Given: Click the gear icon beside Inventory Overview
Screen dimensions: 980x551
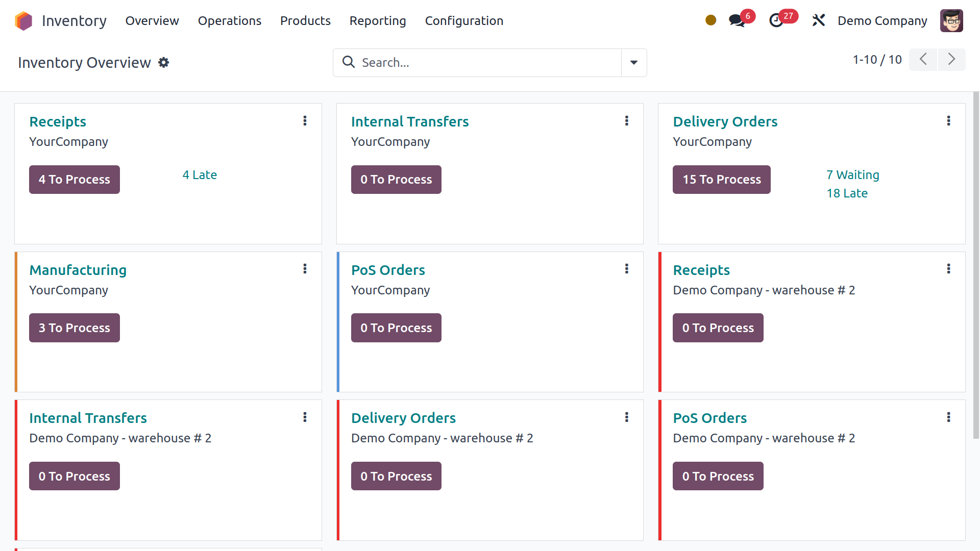Looking at the screenshot, I should click(163, 63).
